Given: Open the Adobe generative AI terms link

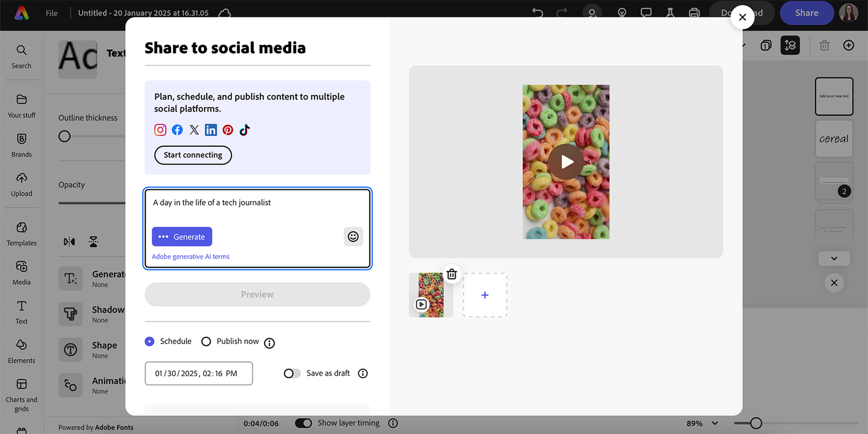Looking at the screenshot, I should click(x=190, y=257).
